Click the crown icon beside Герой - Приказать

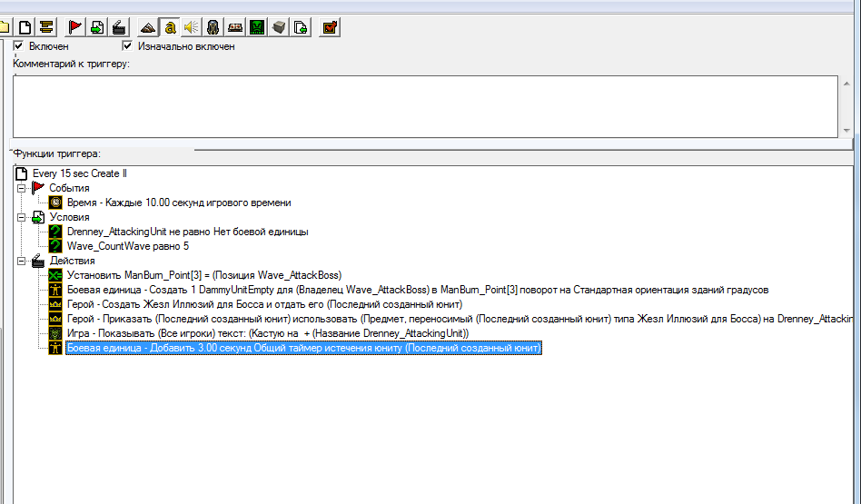[x=55, y=319]
